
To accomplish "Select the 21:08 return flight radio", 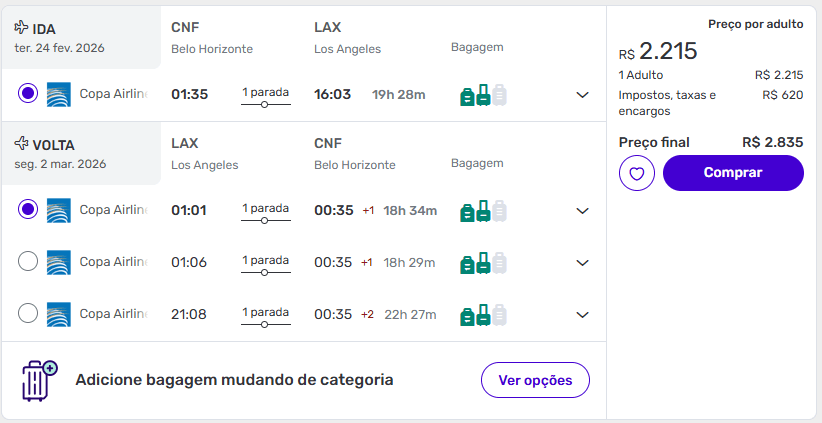I will [x=28, y=314].
